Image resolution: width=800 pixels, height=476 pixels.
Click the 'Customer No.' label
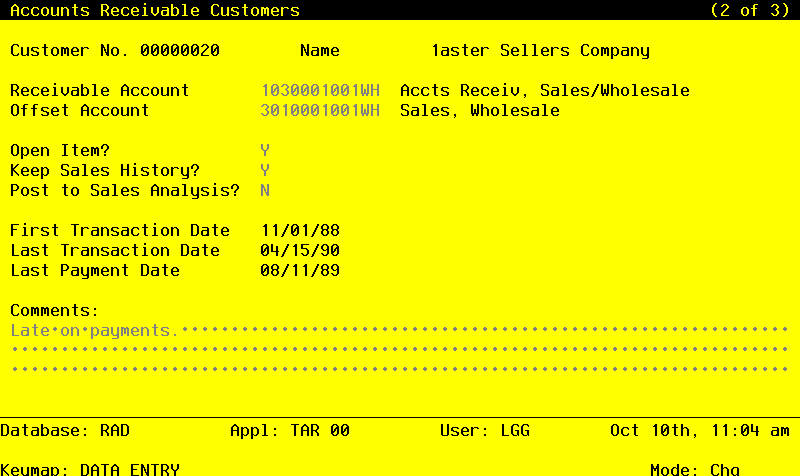click(x=69, y=50)
